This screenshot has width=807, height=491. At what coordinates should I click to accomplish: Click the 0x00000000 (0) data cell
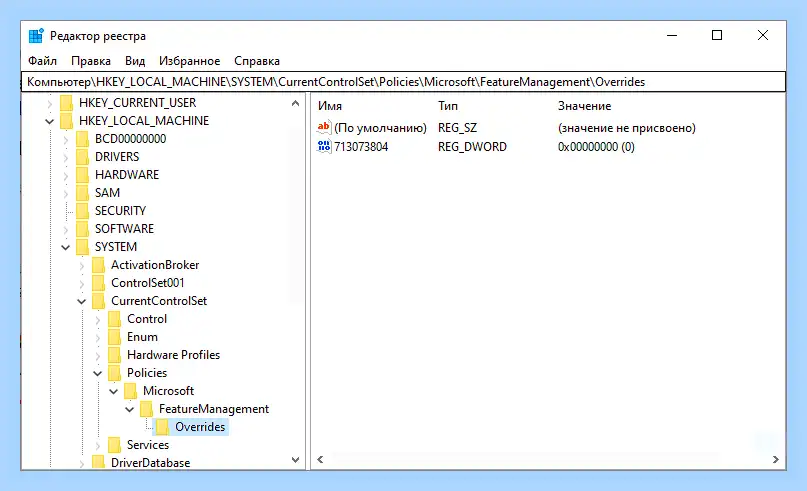pos(596,147)
